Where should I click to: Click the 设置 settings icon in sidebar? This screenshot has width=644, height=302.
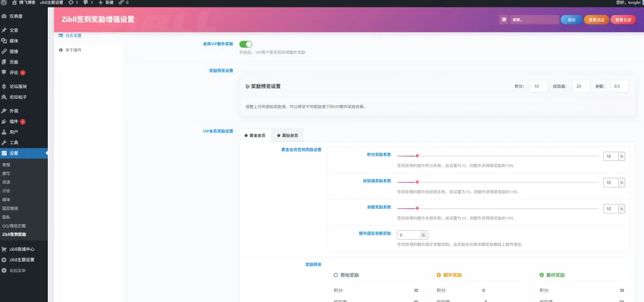(4, 154)
